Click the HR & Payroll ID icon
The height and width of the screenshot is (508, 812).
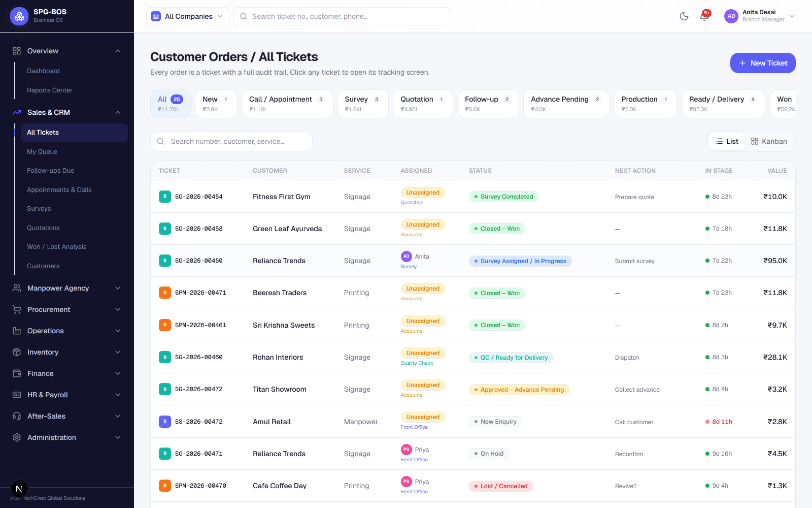click(x=17, y=395)
